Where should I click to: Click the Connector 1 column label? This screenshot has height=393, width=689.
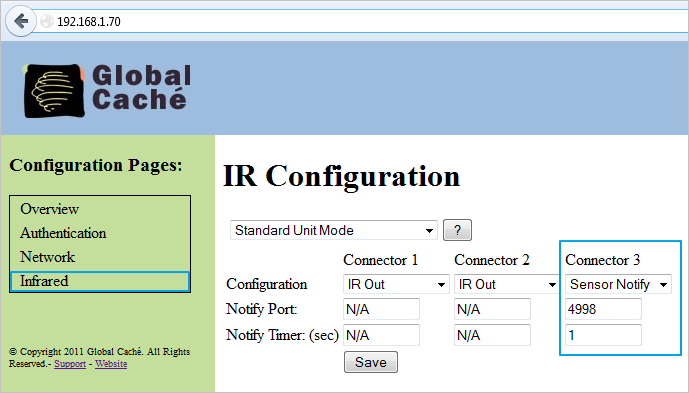[381, 260]
